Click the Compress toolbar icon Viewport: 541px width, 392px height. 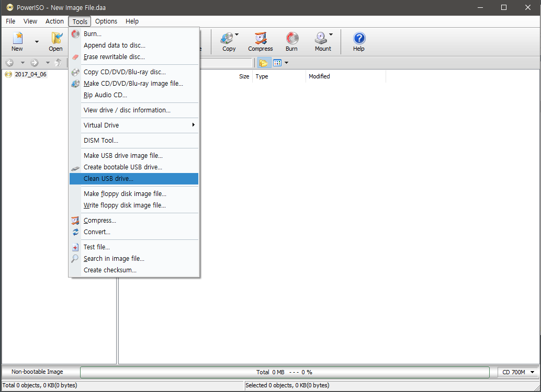pyautogui.click(x=260, y=41)
